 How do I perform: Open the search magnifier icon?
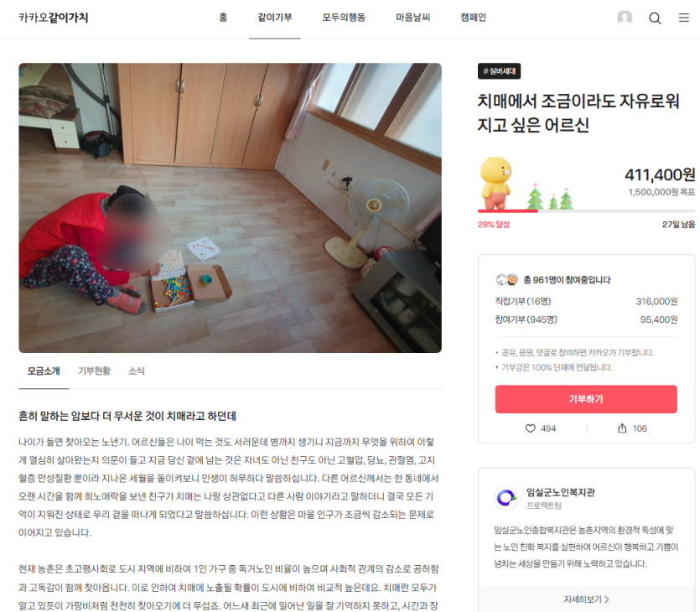point(655,18)
